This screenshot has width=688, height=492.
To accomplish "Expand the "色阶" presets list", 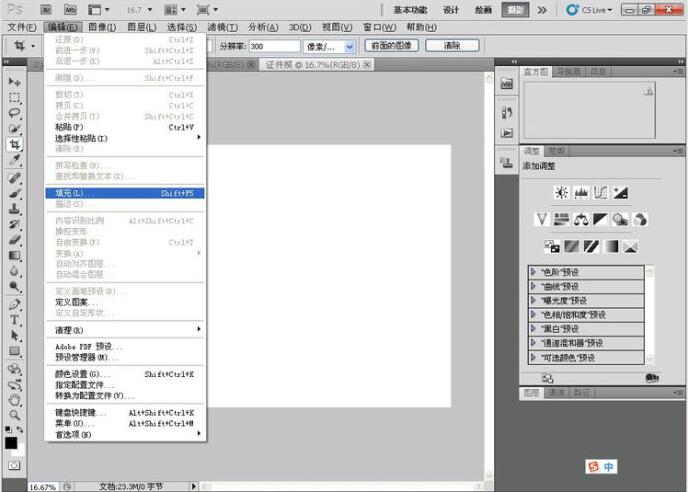I will tap(534, 272).
